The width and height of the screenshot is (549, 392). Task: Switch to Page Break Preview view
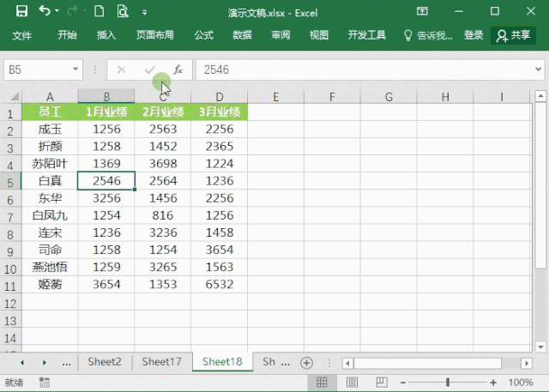click(375, 383)
